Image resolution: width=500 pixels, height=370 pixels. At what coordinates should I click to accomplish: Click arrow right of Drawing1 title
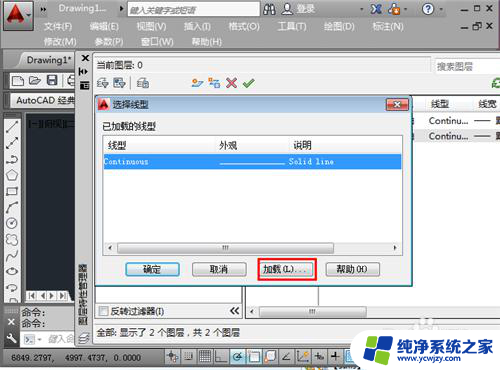pyautogui.click(x=121, y=8)
